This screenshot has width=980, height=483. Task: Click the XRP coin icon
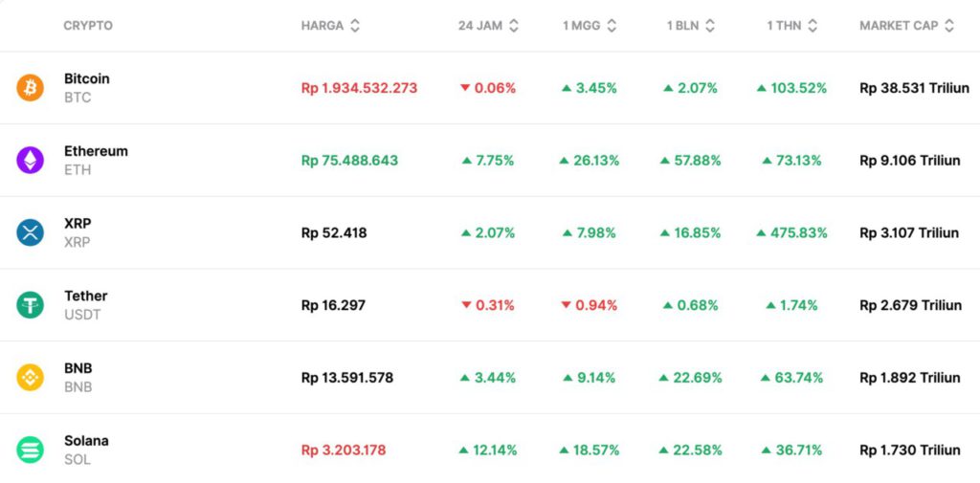click(31, 232)
